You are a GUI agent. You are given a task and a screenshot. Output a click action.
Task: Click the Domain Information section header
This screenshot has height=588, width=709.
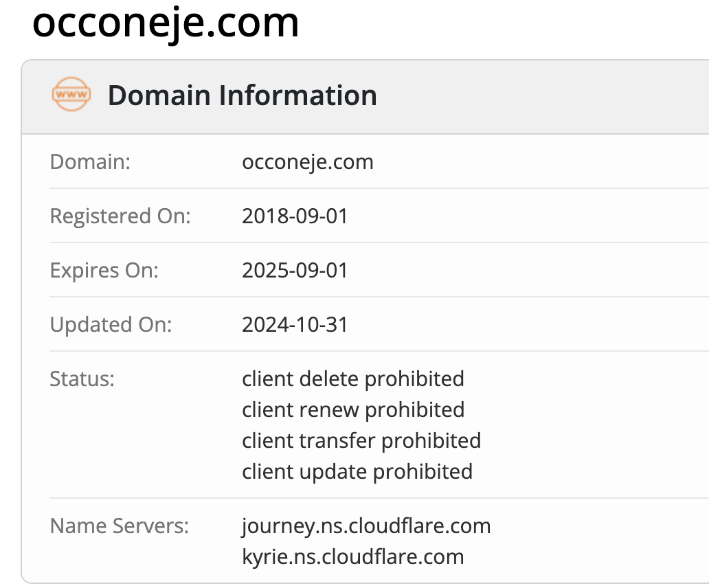pyautogui.click(x=365, y=96)
